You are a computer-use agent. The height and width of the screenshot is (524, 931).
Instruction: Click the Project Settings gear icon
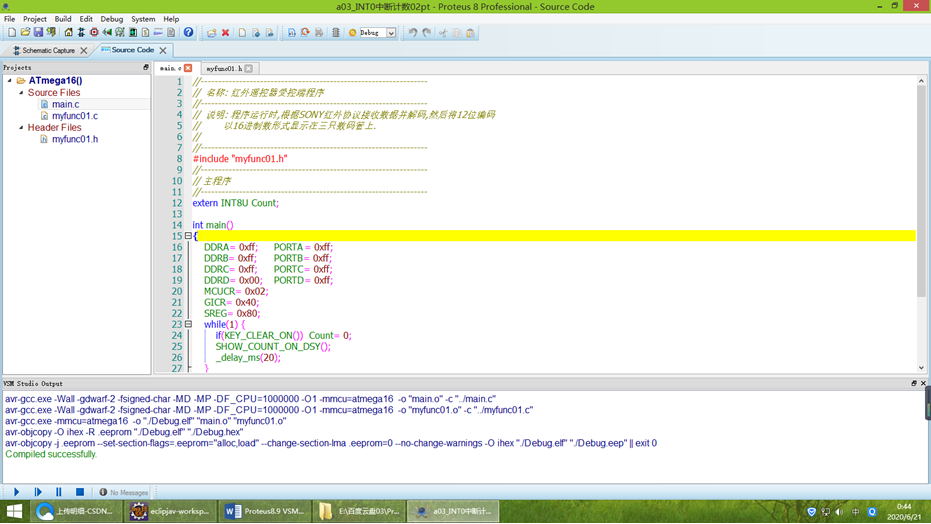(352, 33)
